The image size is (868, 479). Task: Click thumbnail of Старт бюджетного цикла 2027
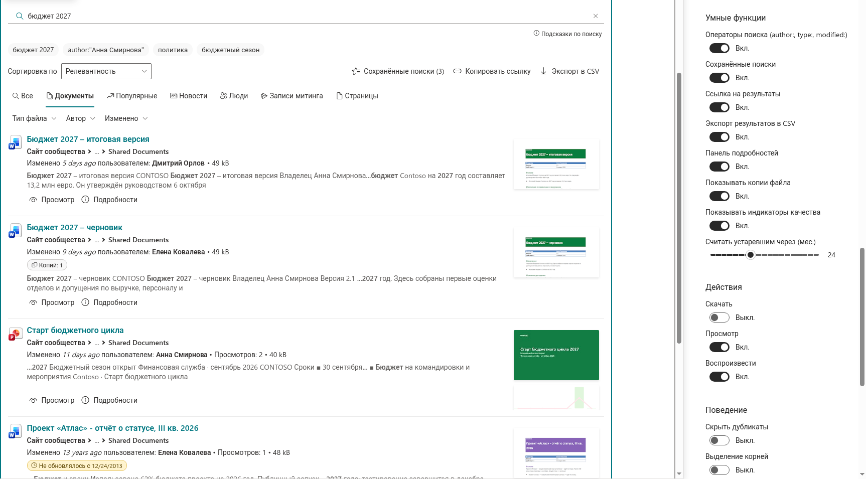pyautogui.click(x=556, y=355)
